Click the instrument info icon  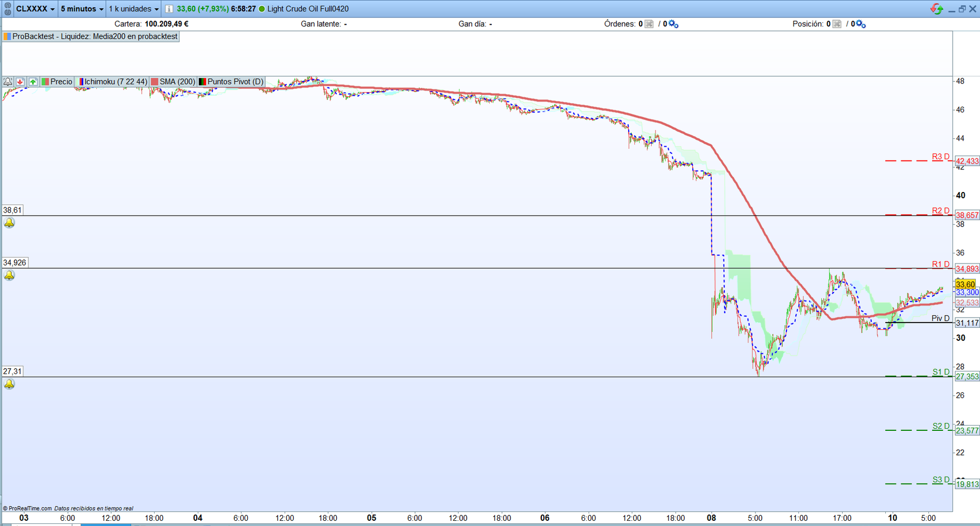[168, 9]
